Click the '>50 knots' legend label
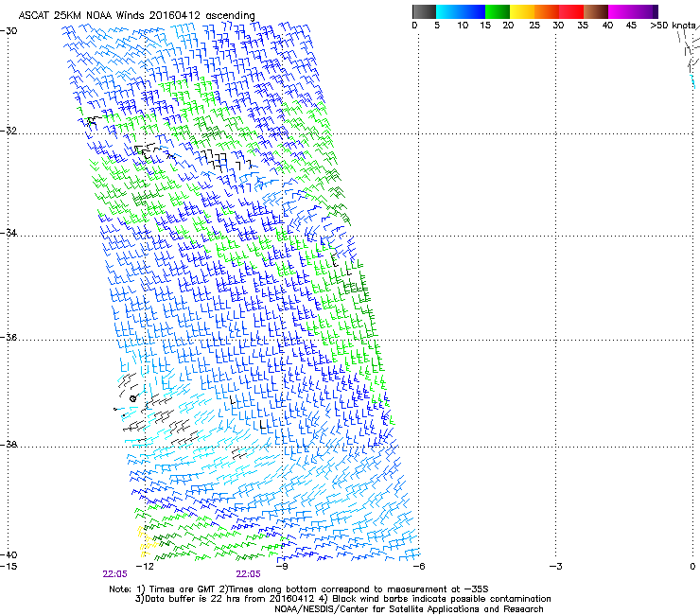The width and height of the screenshot is (700, 615). coord(674,26)
